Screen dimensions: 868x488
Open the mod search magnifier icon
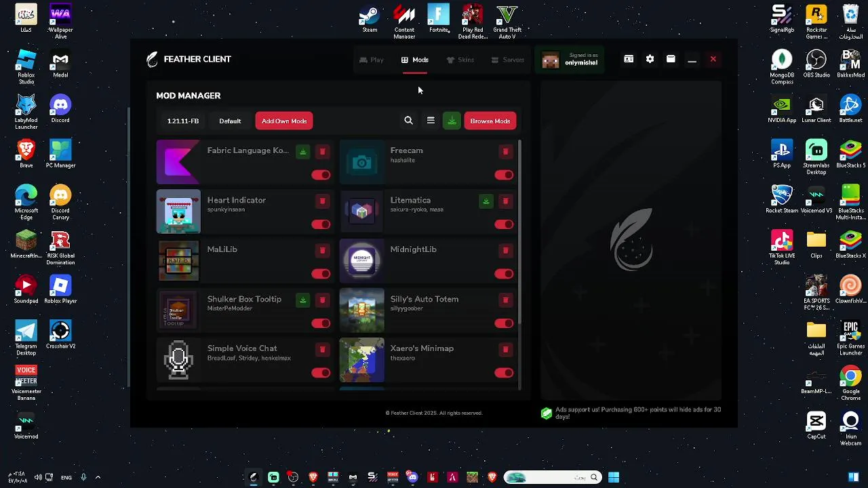click(x=408, y=121)
